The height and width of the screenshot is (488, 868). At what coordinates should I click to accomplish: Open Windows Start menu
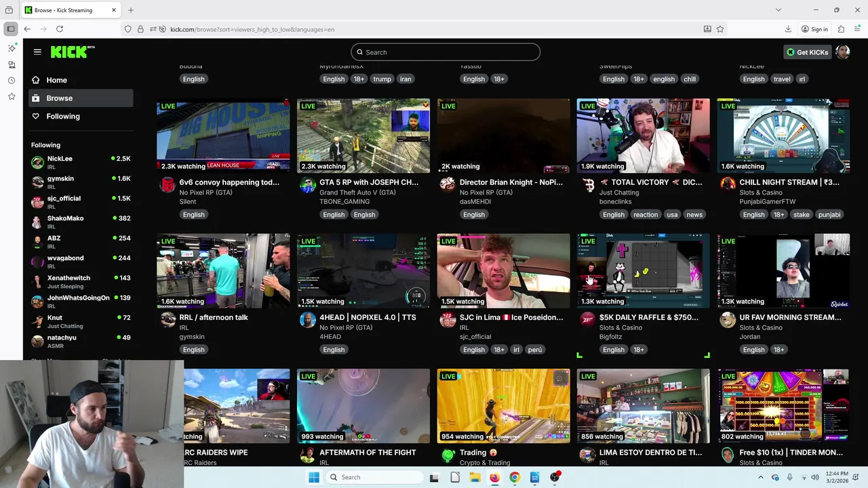click(314, 477)
